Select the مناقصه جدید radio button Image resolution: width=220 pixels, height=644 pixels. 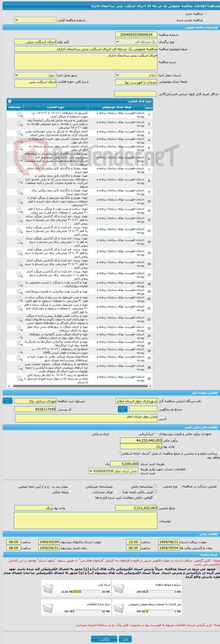(205, 14)
